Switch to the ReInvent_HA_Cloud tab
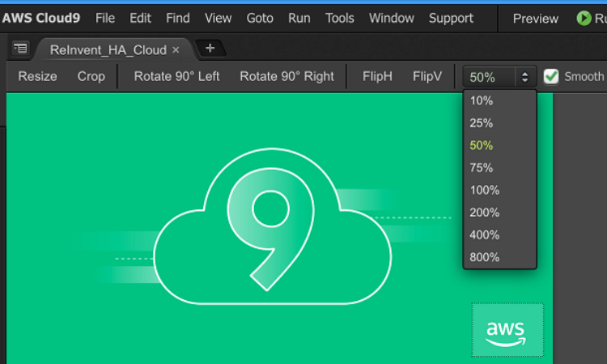Viewport: 607px width, 364px height. click(x=108, y=50)
